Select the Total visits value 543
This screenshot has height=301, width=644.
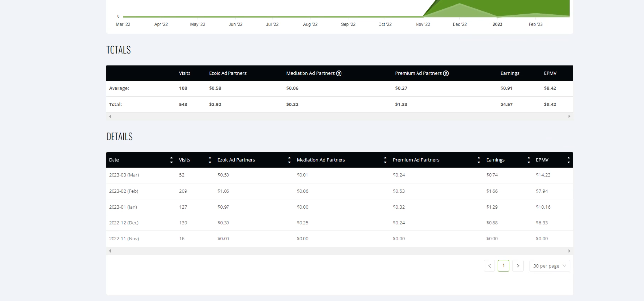point(183,105)
